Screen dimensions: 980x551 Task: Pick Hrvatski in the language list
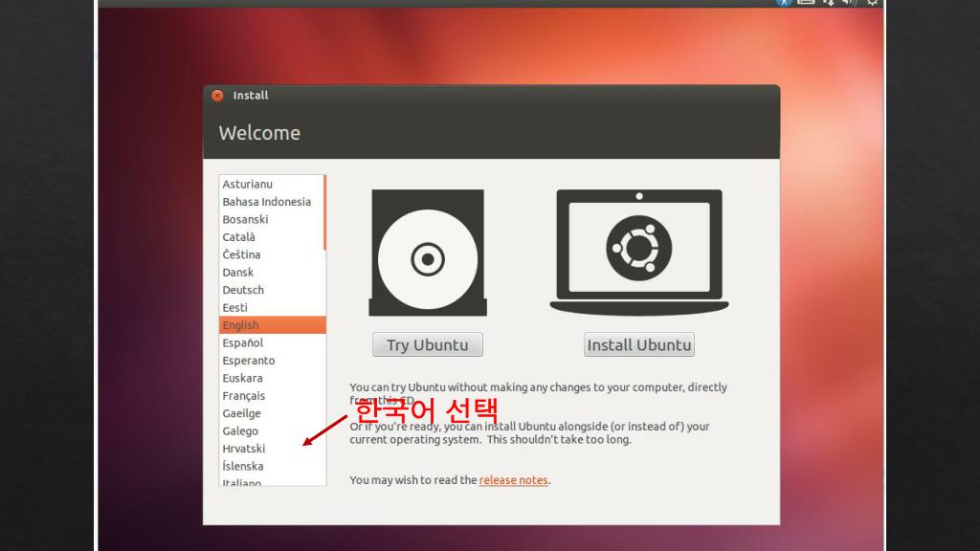(271, 449)
